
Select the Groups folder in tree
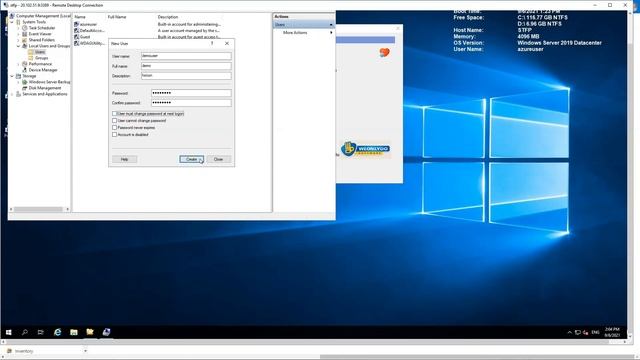[41, 58]
